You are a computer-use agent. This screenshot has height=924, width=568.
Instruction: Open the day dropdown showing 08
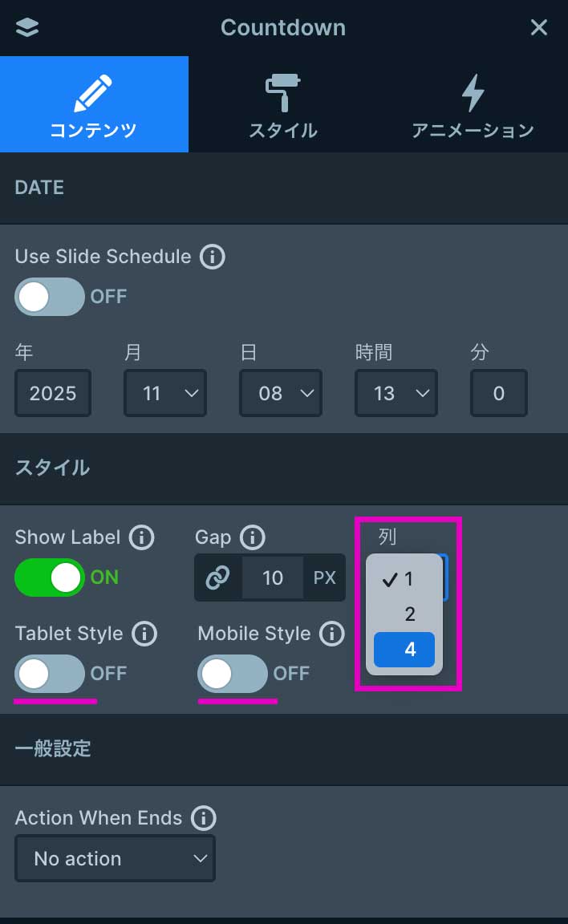[x=281, y=393]
